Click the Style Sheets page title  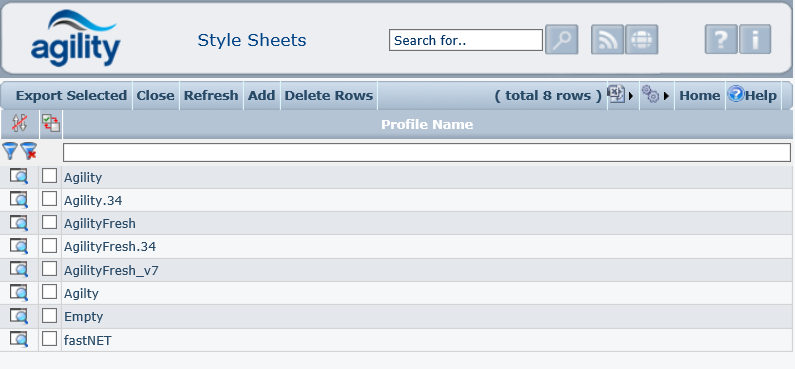(252, 40)
